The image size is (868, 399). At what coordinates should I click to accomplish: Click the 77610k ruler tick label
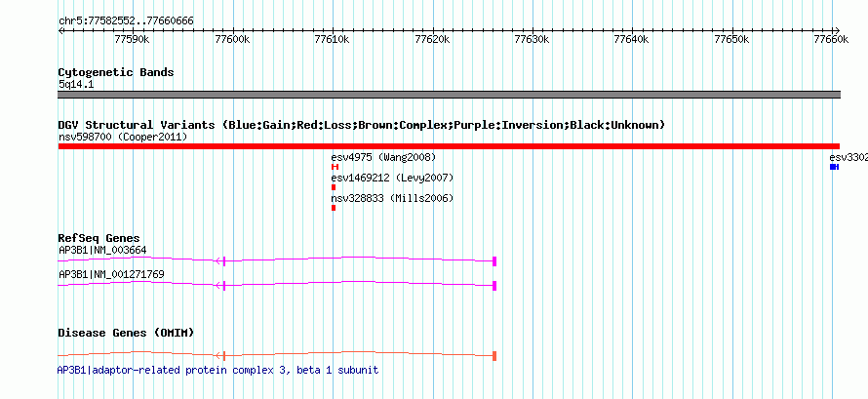(x=332, y=39)
